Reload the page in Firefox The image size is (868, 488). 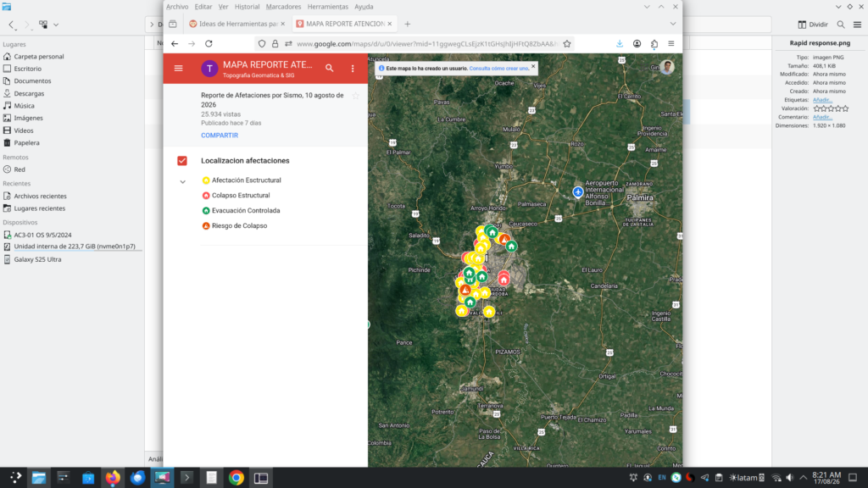click(x=209, y=44)
